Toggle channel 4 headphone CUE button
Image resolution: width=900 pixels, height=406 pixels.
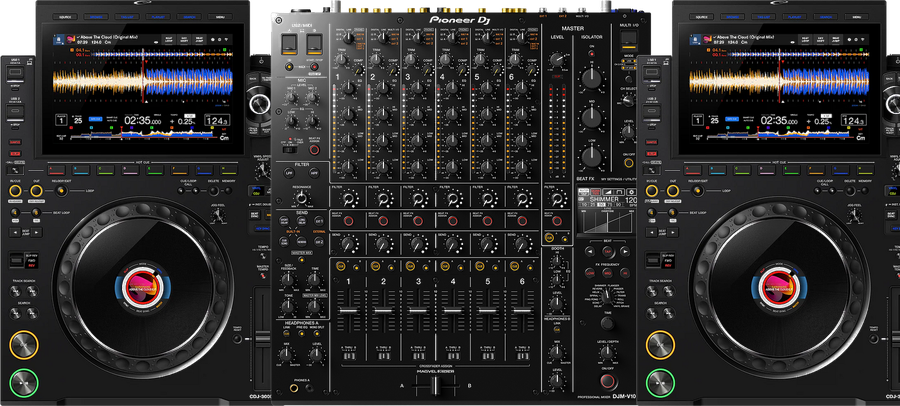tap(445, 266)
